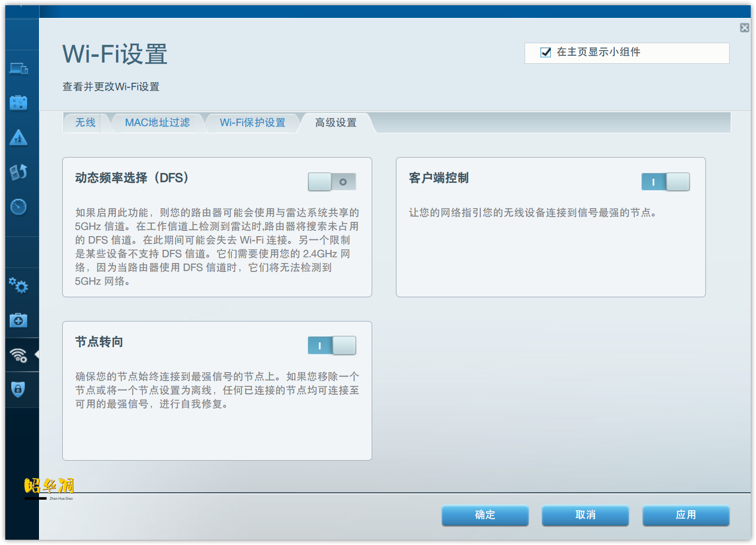756x545 pixels.
Task: Click the Wi-Fi设置 page title
Action: 115,54
